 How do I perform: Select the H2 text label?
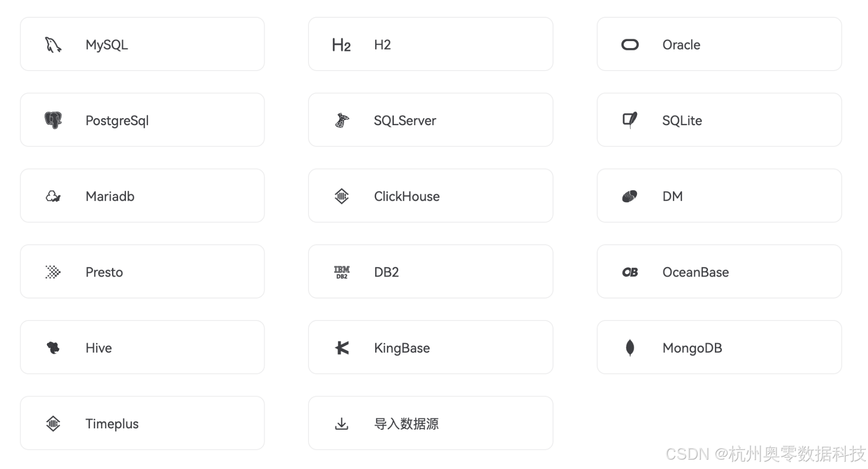pos(382,45)
